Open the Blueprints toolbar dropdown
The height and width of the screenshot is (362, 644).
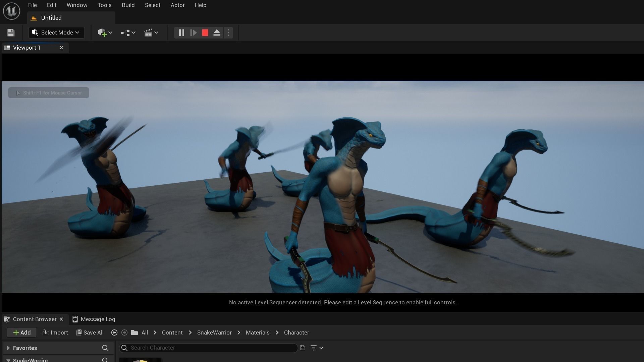point(128,33)
